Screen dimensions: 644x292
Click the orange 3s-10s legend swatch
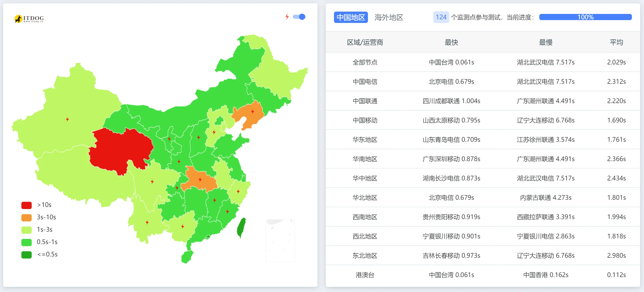point(27,218)
